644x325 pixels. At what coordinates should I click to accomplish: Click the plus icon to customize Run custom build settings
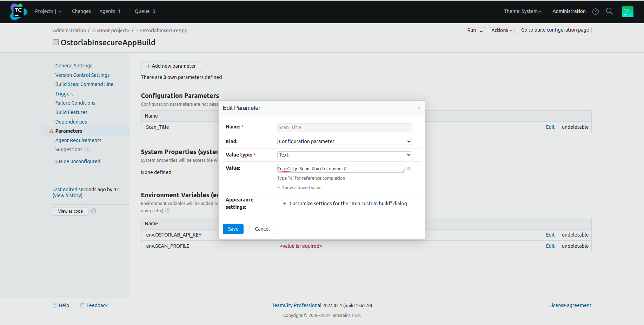pos(285,204)
